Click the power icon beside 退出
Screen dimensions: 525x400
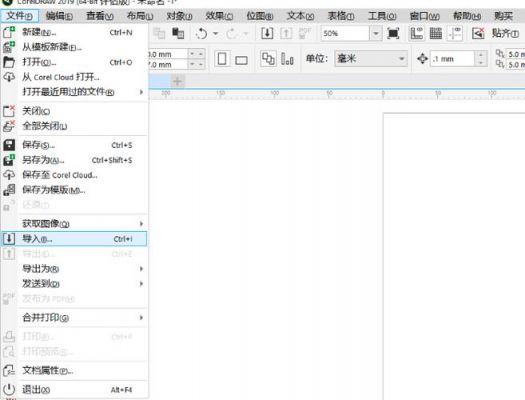[x=9, y=389]
